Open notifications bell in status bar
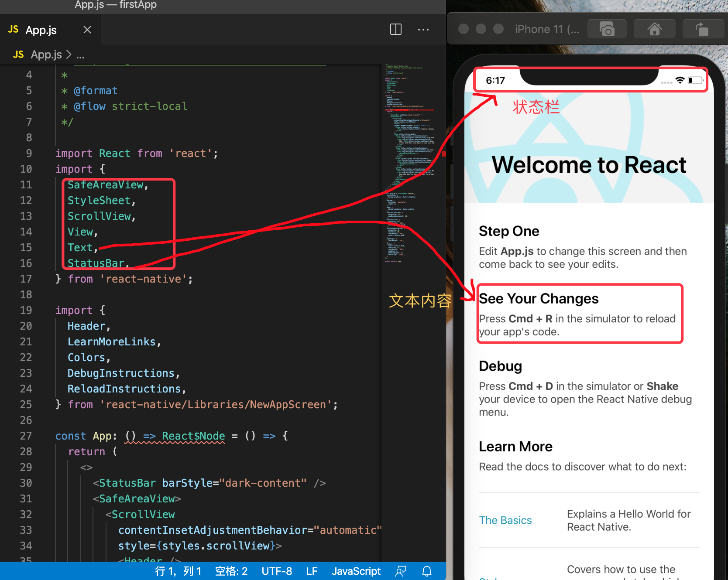The image size is (728, 580). [x=427, y=571]
